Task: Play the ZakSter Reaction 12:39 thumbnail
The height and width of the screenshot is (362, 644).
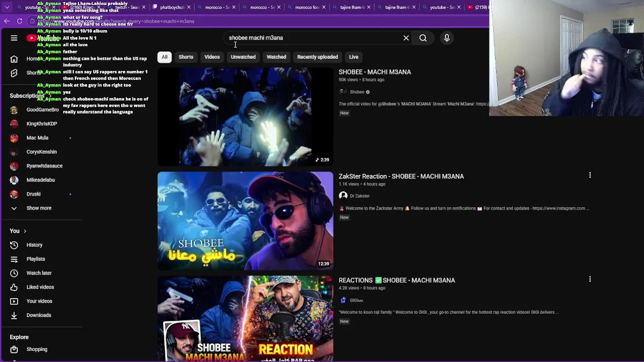Action: [x=245, y=221]
